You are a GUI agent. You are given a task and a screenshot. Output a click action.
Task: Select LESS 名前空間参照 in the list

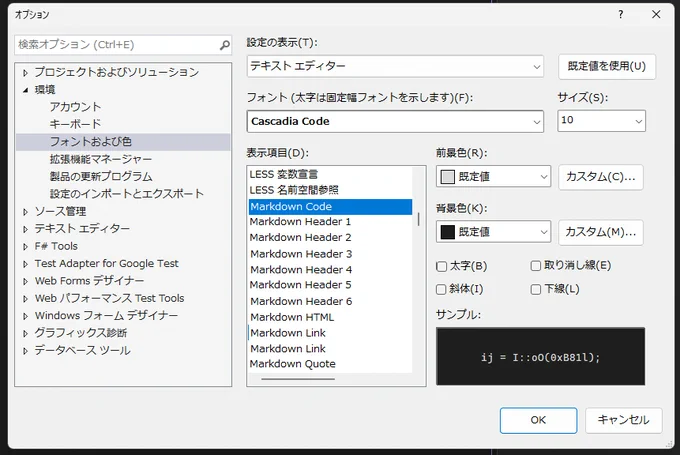330,190
